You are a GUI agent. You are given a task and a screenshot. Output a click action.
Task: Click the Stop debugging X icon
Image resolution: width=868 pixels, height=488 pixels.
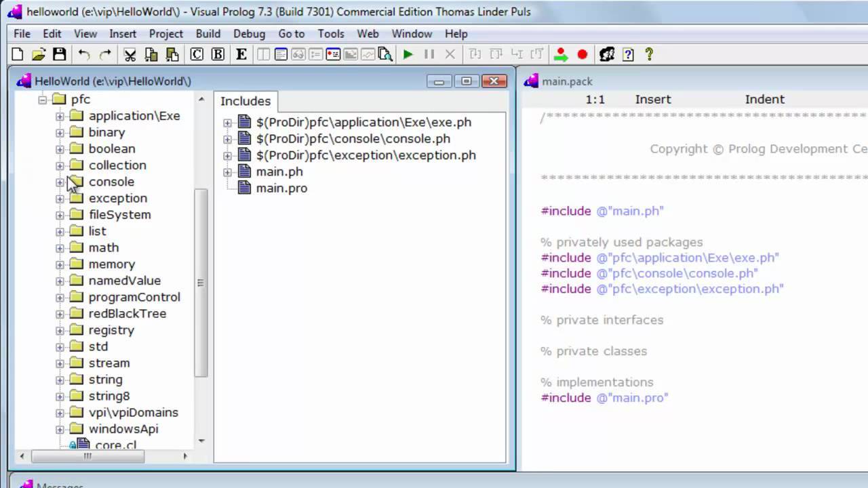[450, 55]
